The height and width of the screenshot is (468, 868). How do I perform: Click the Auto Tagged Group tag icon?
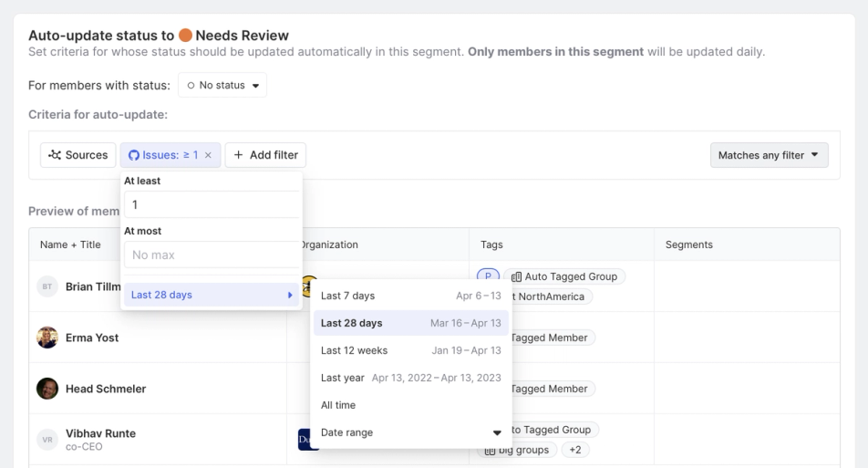pos(516,276)
